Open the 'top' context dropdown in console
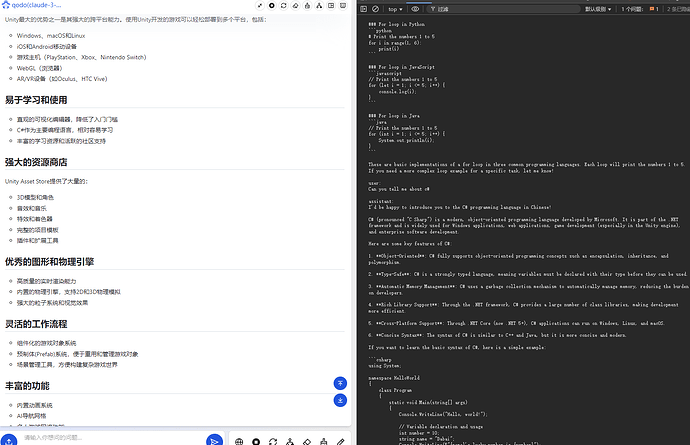Screen dimensions: 690x445 pyautogui.click(x=395, y=9)
